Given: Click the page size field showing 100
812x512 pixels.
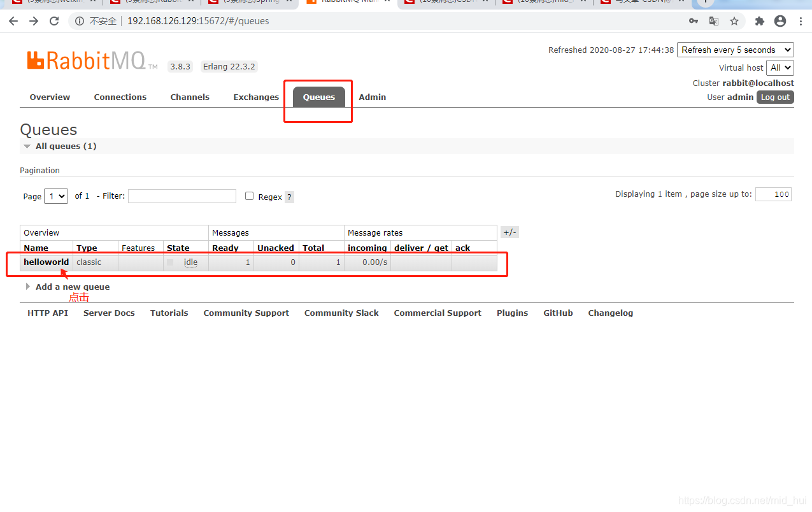Looking at the screenshot, I should coord(773,194).
